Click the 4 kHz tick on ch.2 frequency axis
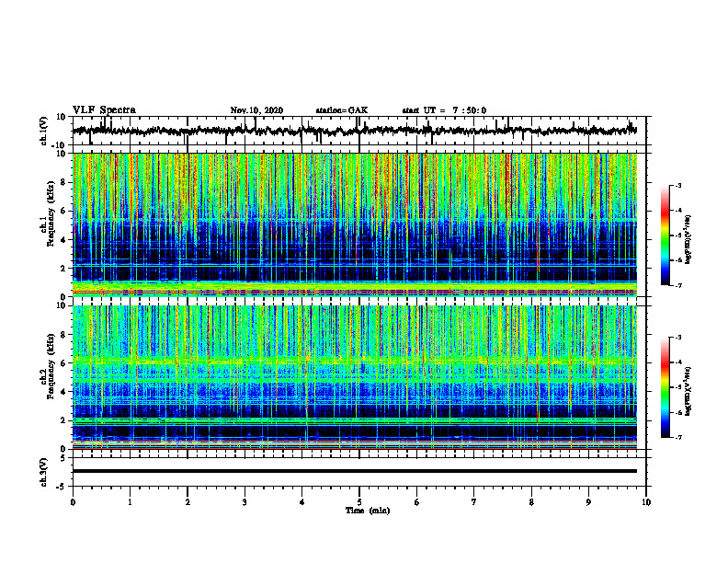This screenshot has width=728, height=563. [63, 392]
